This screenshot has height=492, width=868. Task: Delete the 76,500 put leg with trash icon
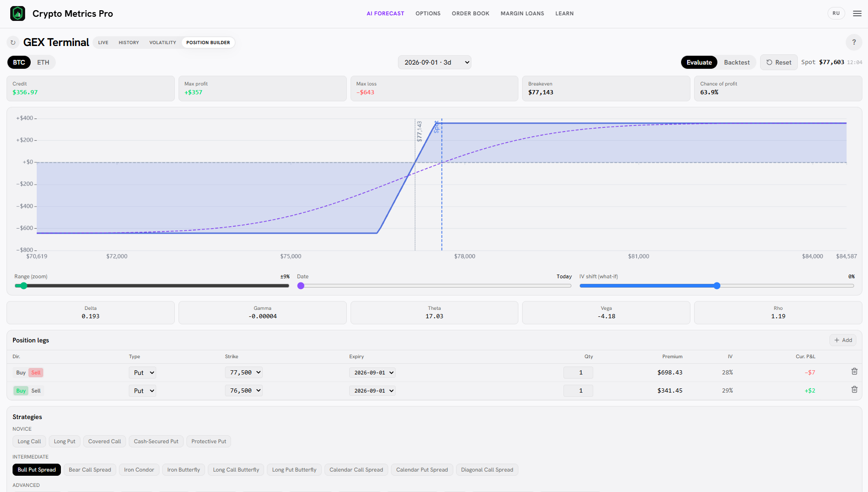pyautogui.click(x=854, y=390)
